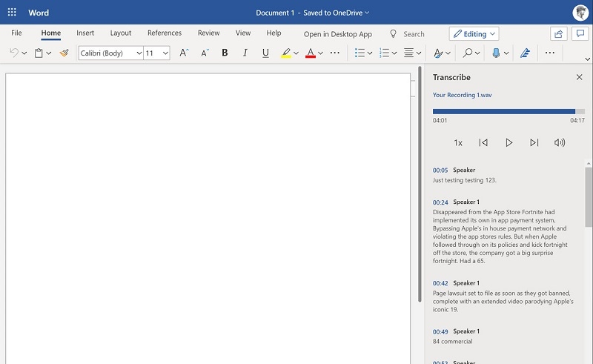Open the font name dropdown
Image resolution: width=593 pixels, height=364 pixels.
111,53
